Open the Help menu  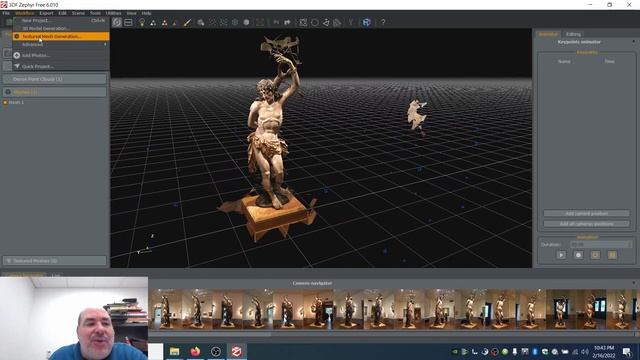[x=146, y=13]
